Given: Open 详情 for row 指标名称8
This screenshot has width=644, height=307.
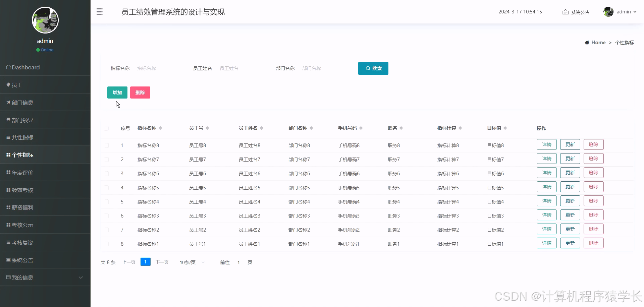Looking at the screenshot, I should tap(547, 144).
